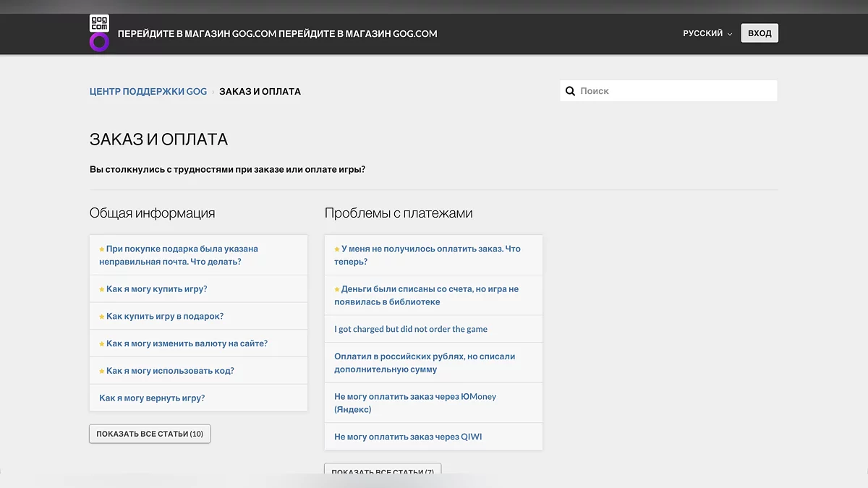Click the header link Перейдите в магазин GOG.COM
868x488 pixels.
[197, 33]
